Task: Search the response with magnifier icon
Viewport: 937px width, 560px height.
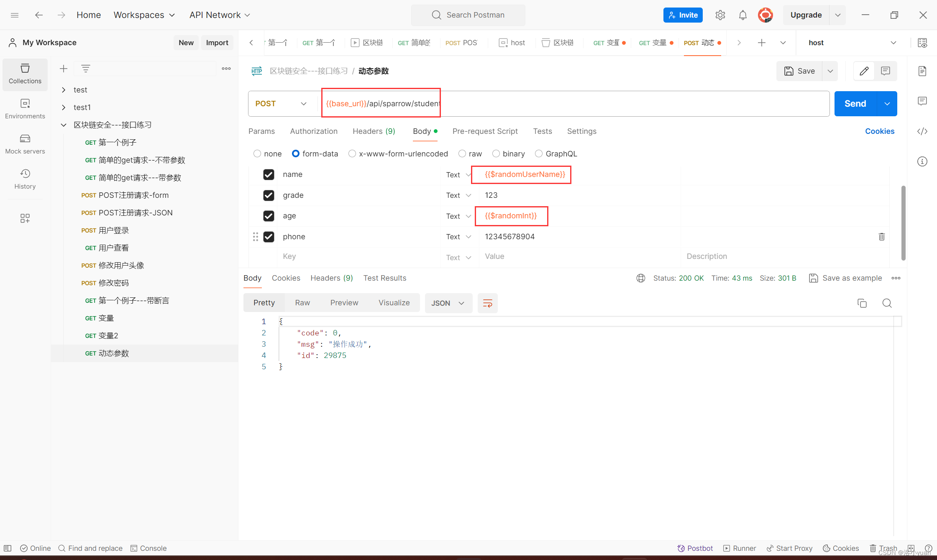Action: click(x=887, y=303)
